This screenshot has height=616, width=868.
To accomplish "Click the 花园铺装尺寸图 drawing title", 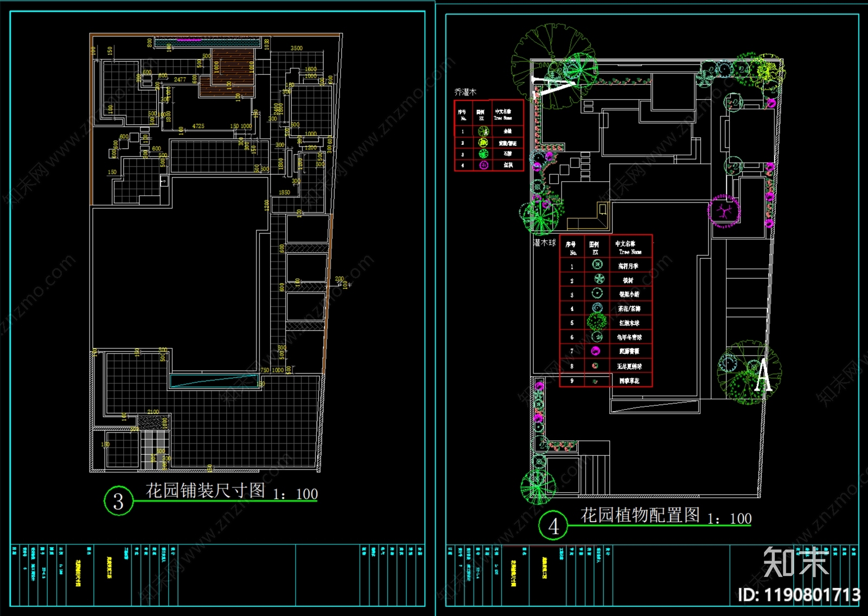I will coord(206,491).
